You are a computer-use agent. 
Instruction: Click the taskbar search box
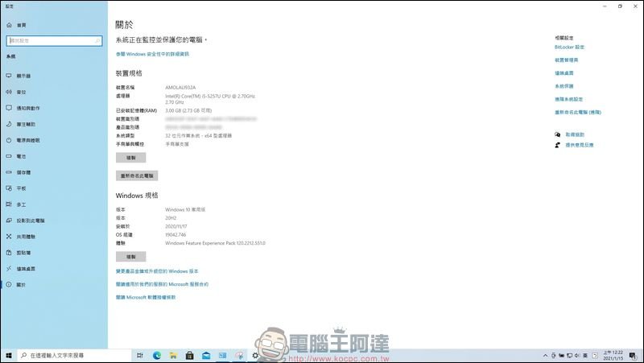tap(74, 356)
